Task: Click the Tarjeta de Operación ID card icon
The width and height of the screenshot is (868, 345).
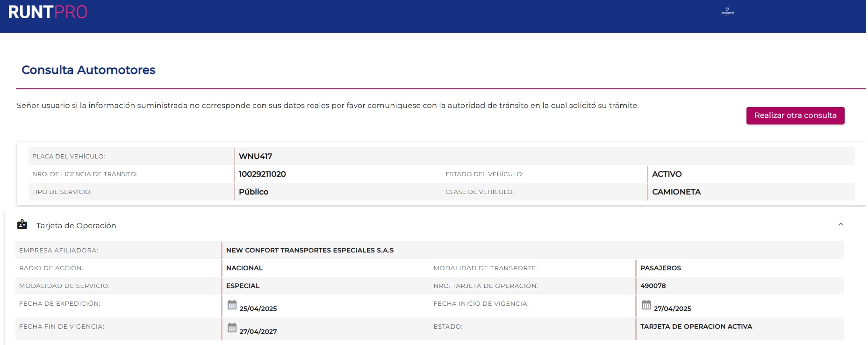Action: (22, 225)
